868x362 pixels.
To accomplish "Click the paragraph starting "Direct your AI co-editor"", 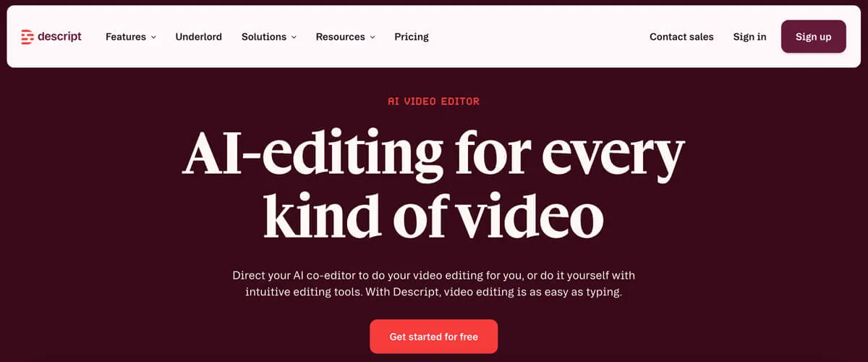I will click(433, 285).
